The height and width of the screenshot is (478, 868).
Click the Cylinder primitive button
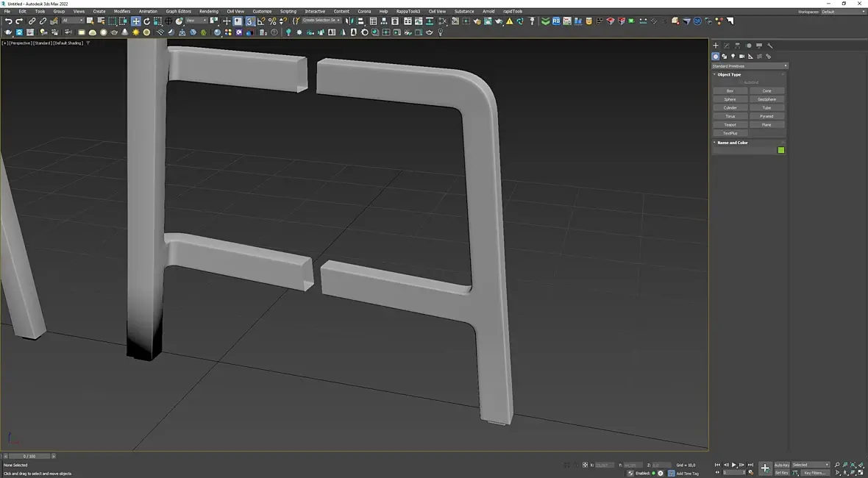click(x=730, y=108)
